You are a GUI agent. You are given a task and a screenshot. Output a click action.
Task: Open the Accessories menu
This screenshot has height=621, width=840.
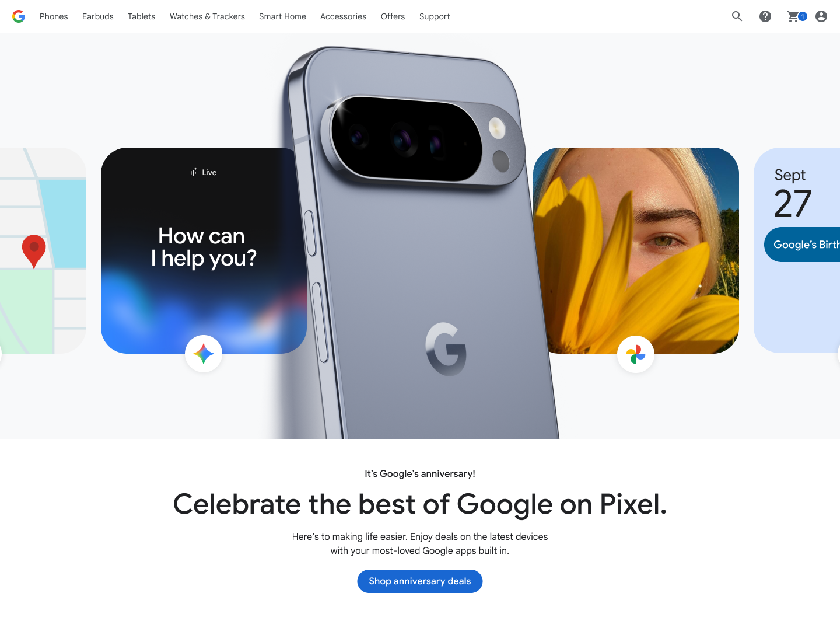tap(343, 16)
